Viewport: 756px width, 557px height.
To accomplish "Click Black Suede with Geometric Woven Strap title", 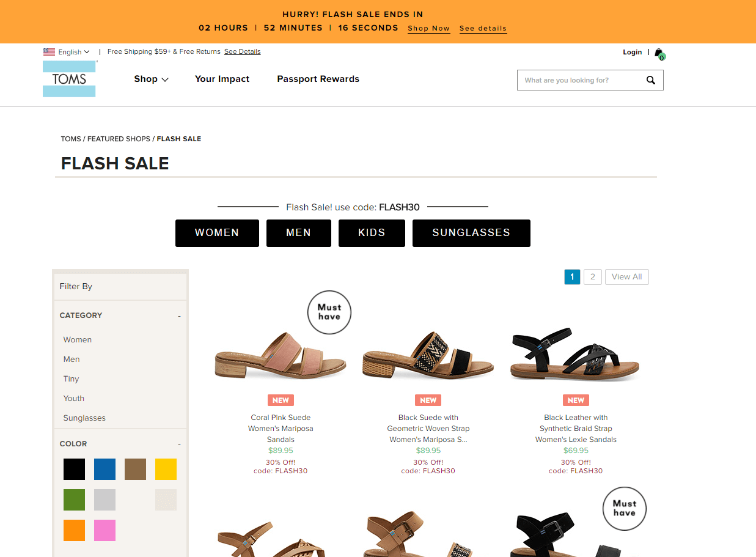I will [x=428, y=429].
